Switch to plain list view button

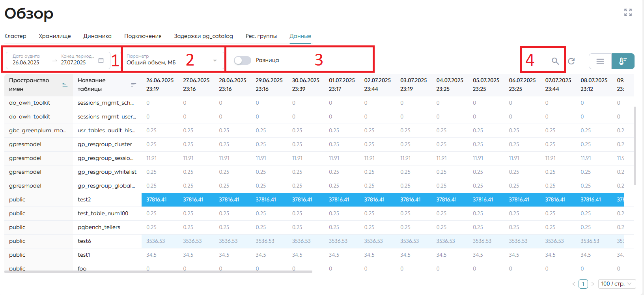[600, 61]
